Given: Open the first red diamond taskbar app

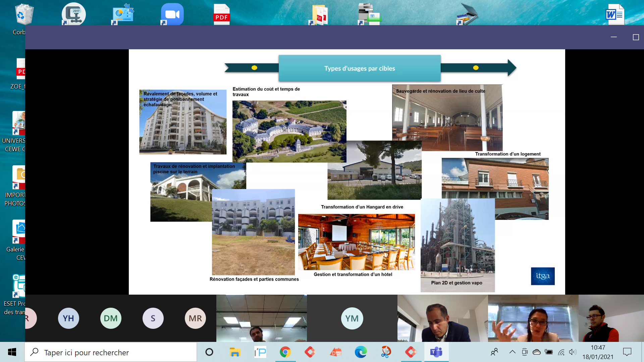Looking at the screenshot, I should click(310, 352).
